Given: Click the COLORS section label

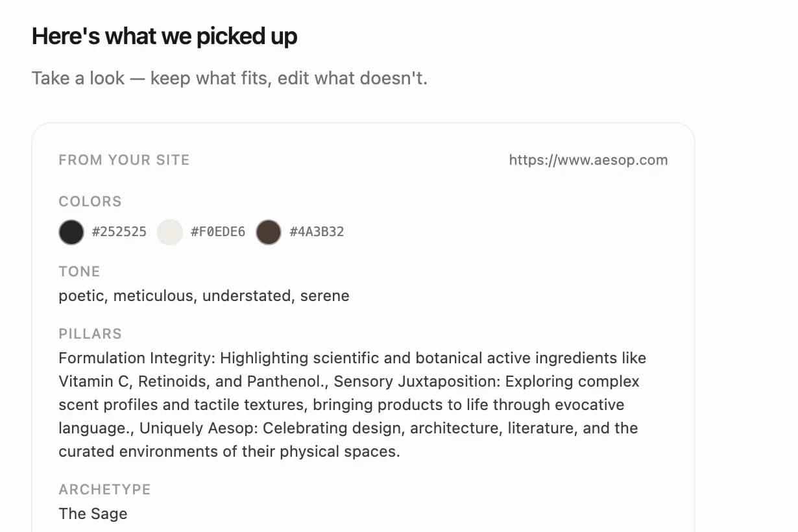Looking at the screenshot, I should tap(90, 202).
